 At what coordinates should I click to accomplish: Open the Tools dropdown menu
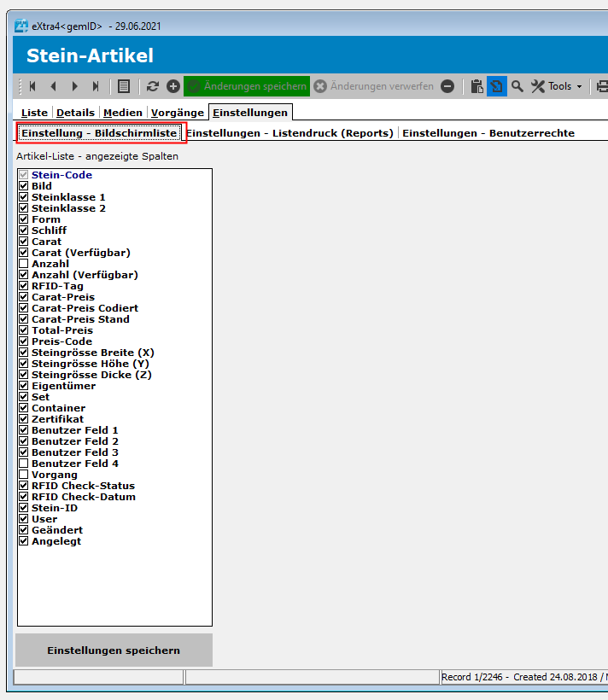click(557, 86)
